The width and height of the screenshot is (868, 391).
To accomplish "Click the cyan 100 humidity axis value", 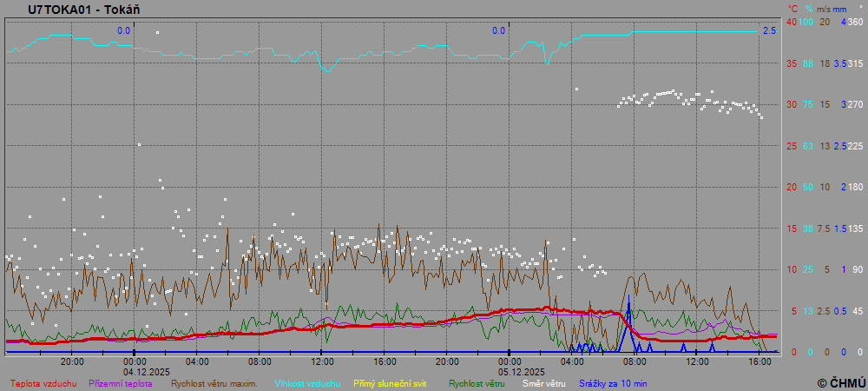I will pyautogui.click(x=806, y=22).
